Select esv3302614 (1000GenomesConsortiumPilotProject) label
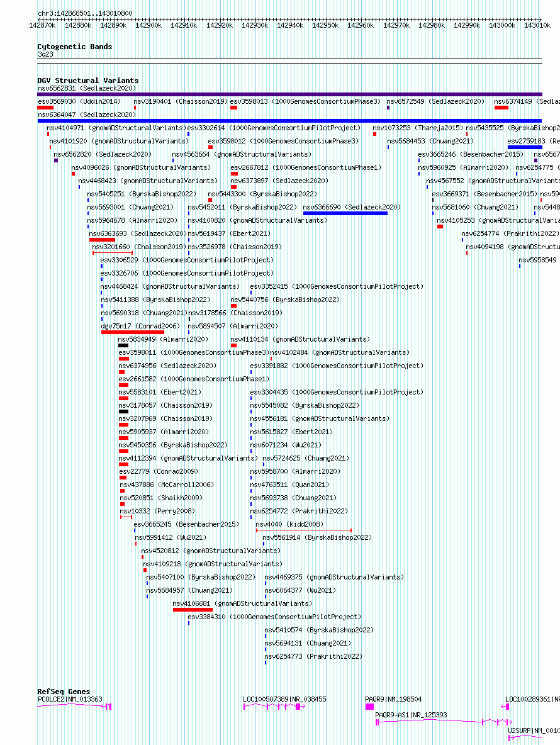This screenshot has height=745, width=560. 274,128
